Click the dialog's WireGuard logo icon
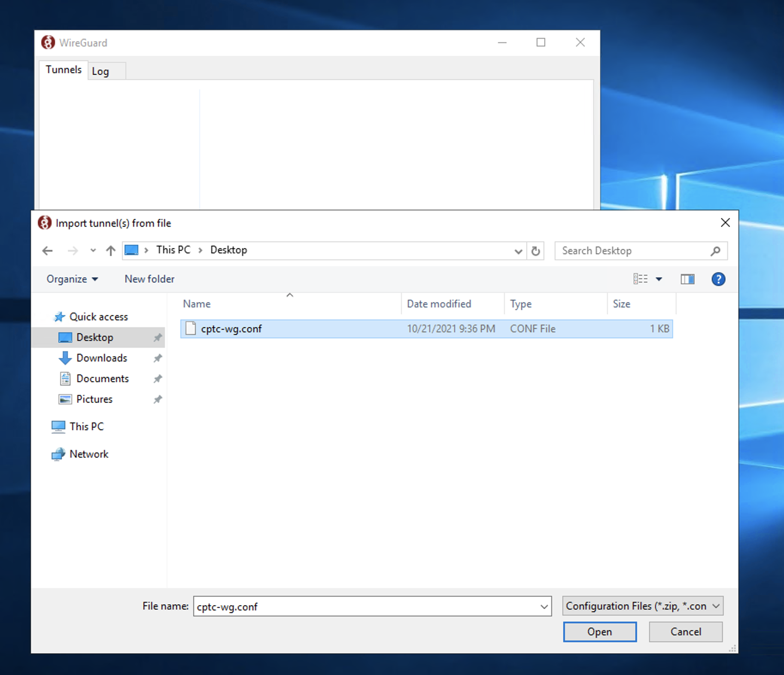Viewport: 784px width, 675px height. [45, 223]
